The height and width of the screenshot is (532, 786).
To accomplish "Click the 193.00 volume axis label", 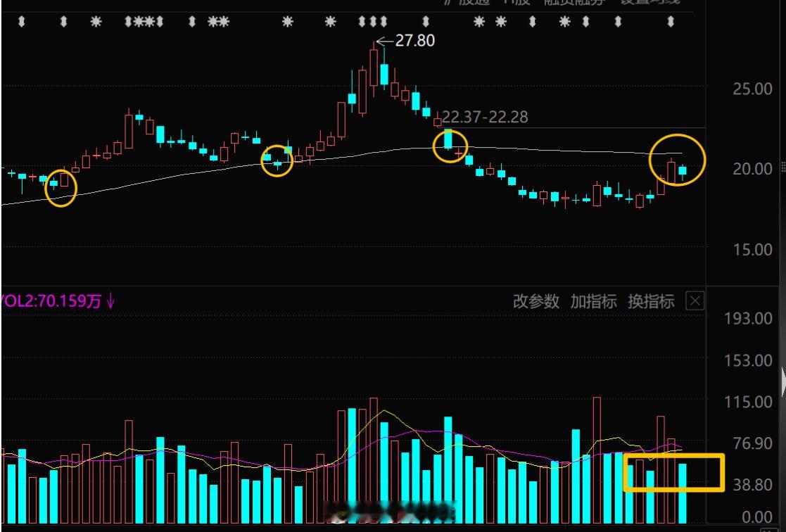I will pyautogui.click(x=748, y=318).
